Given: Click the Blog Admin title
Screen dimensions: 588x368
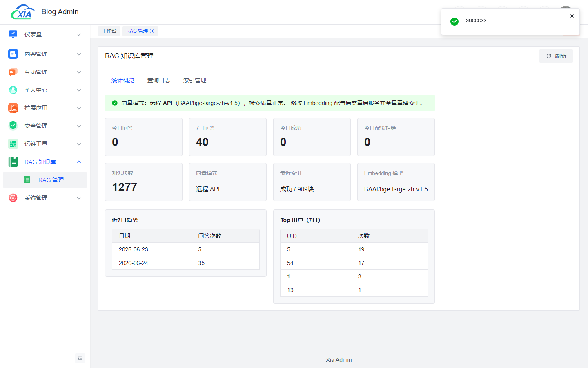Looking at the screenshot, I should 60,12.
